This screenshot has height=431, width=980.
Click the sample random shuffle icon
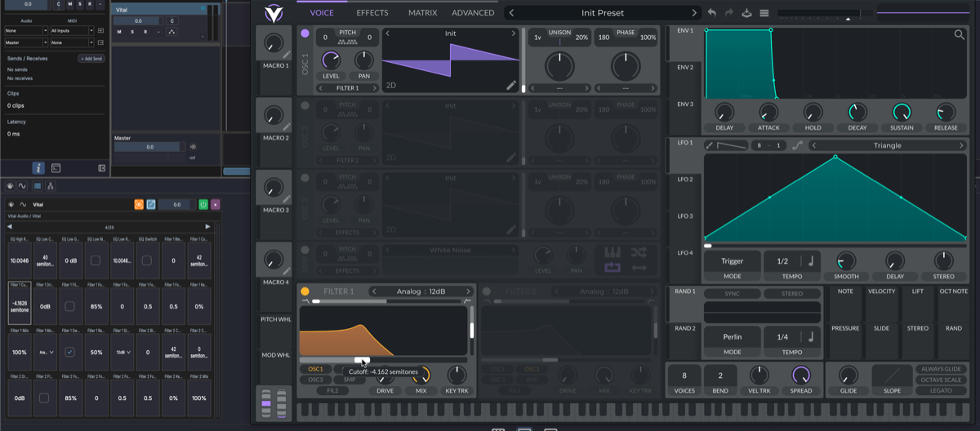pyautogui.click(x=639, y=251)
